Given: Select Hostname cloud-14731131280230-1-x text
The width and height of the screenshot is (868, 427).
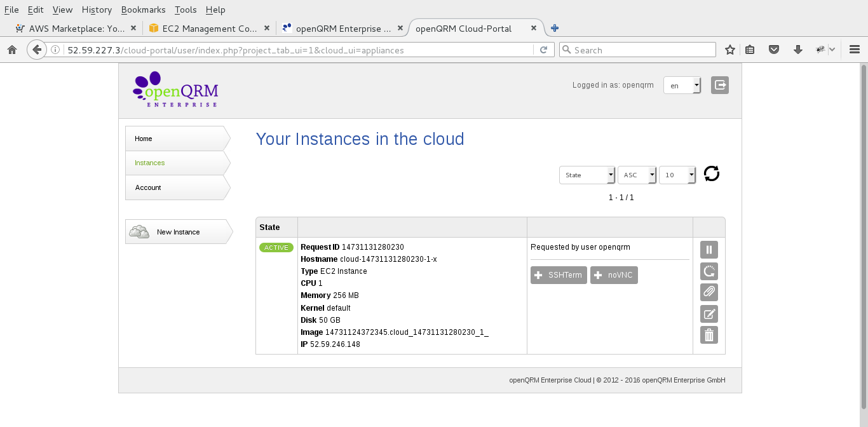Looking at the screenshot, I should tap(369, 259).
